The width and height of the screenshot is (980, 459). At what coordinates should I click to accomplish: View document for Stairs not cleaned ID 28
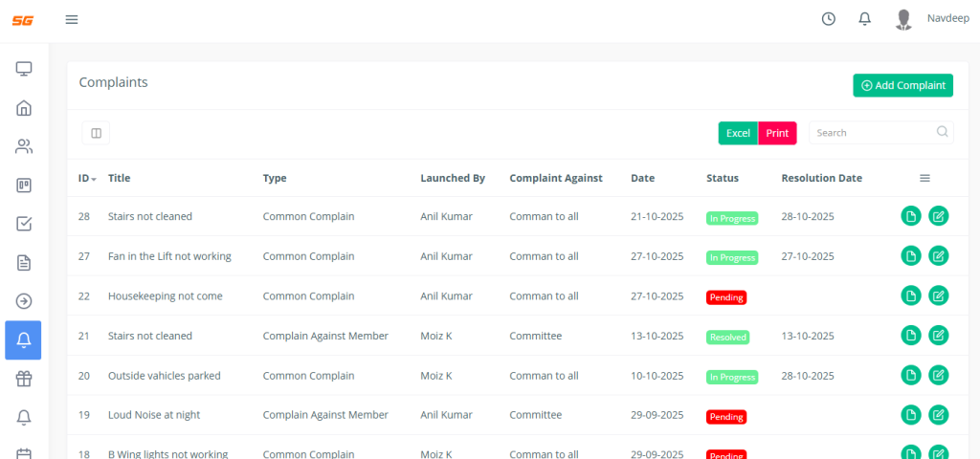pyautogui.click(x=911, y=217)
